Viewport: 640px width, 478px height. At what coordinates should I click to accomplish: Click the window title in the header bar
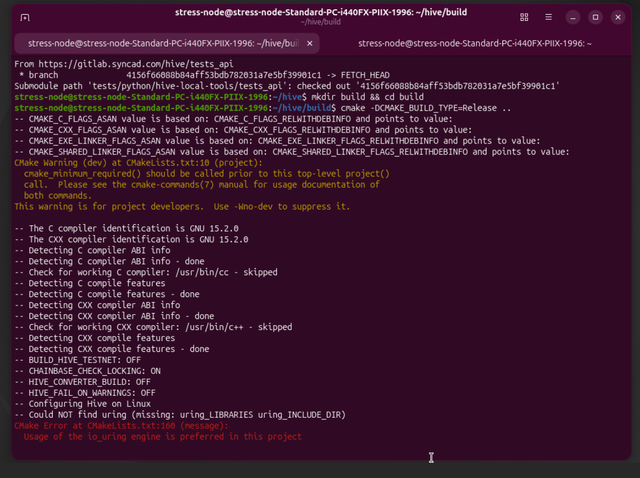321,13
